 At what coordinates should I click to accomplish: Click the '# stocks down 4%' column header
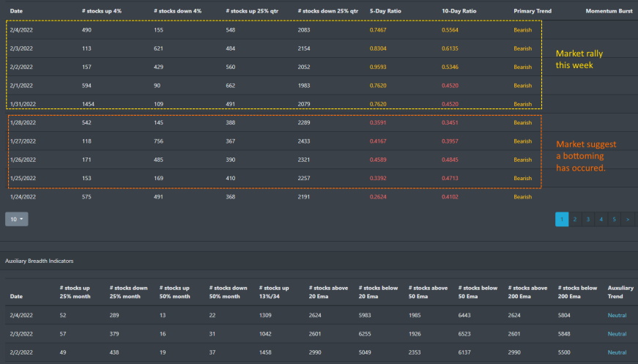click(x=178, y=11)
